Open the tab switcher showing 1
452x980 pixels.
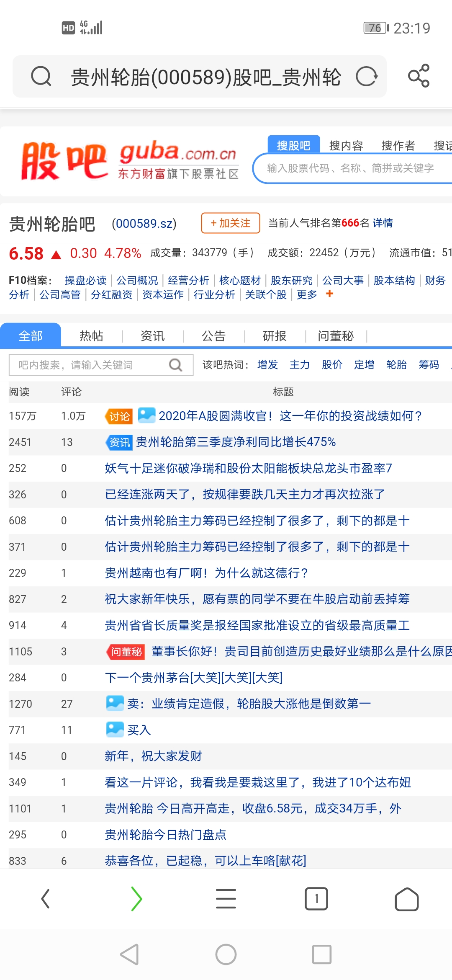(x=316, y=899)
